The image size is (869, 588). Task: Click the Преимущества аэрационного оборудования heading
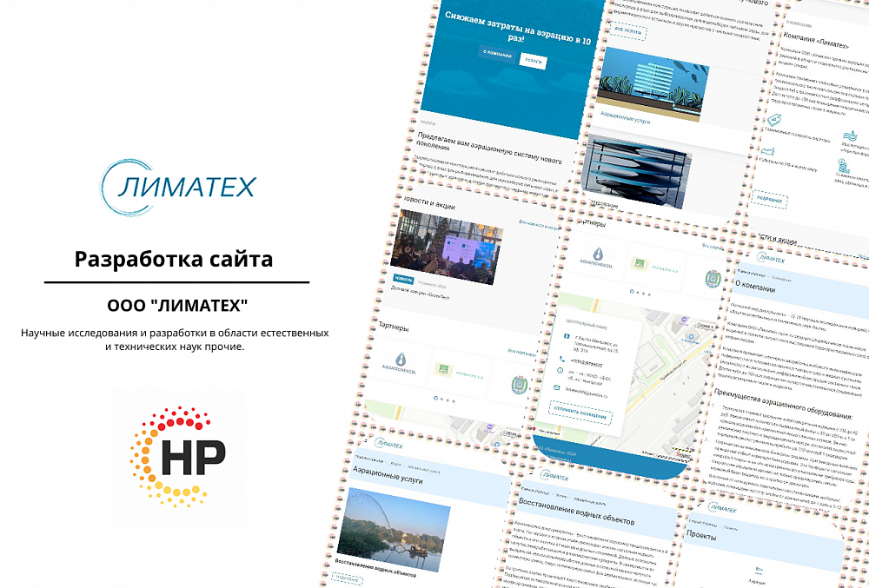click(783, 404)
